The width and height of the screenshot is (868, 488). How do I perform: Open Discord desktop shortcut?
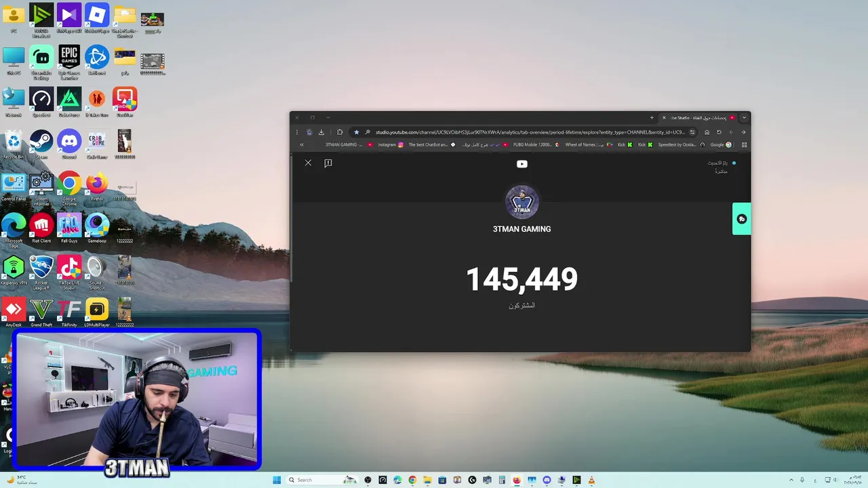coord(69,145)
